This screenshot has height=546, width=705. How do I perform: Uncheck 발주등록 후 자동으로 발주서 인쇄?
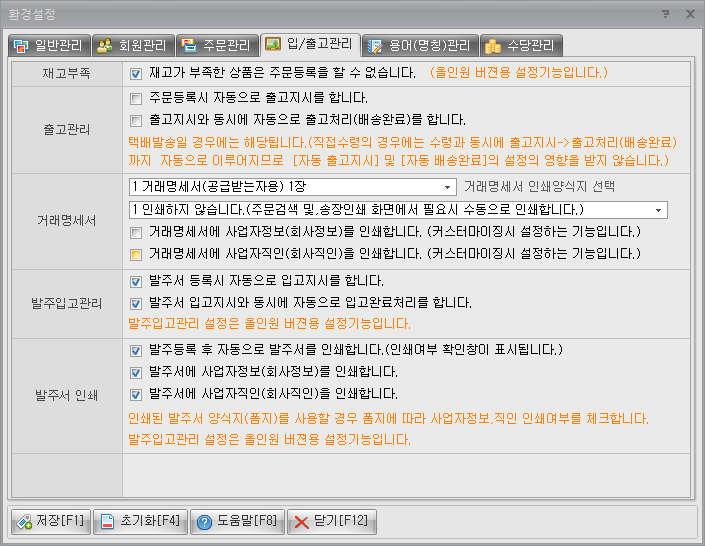(x=135, y=350)
